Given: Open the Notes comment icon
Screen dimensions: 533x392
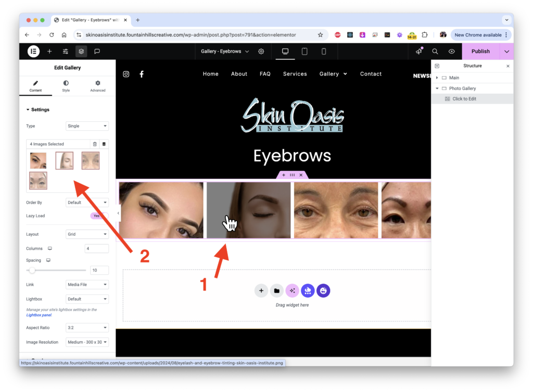Looking at the screenshot, I should click(x=97, y=51).
